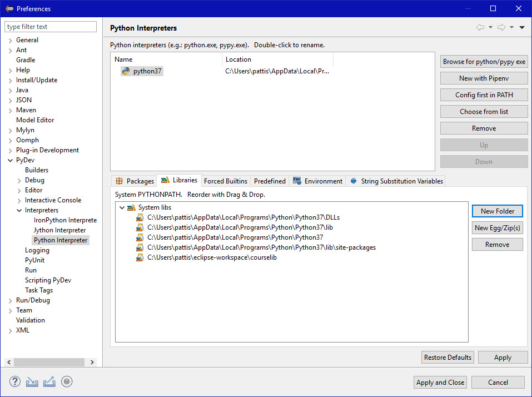This screenshot has width=532, height=397.
Task: Click the forward navigation arrow icon
Action: click(x=501, y=28)
